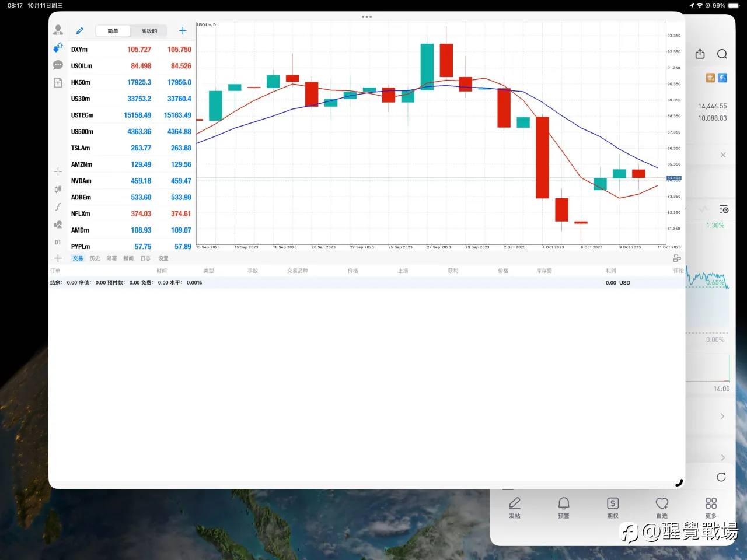The image size is (747, 560).
Task: Select the 交易 tab
Action: [78, 258]
